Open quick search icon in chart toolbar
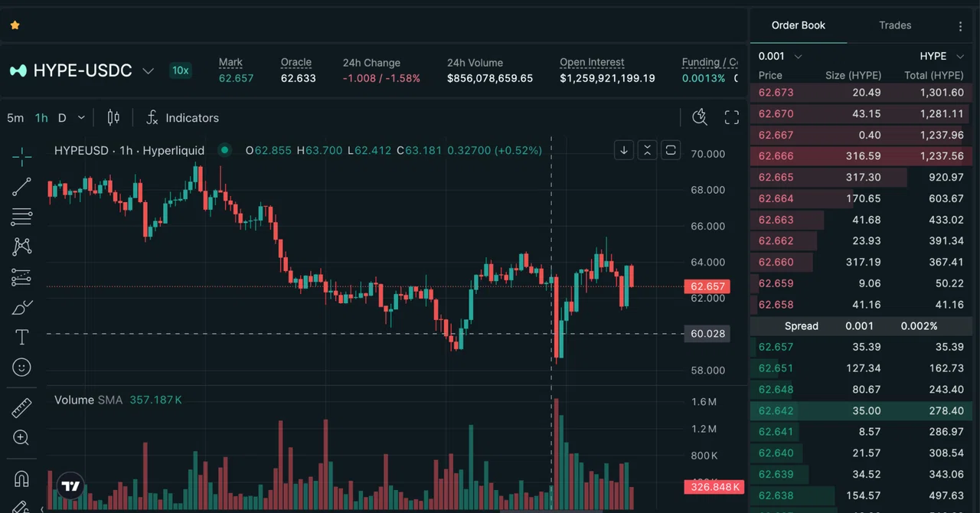 (699, 117)
